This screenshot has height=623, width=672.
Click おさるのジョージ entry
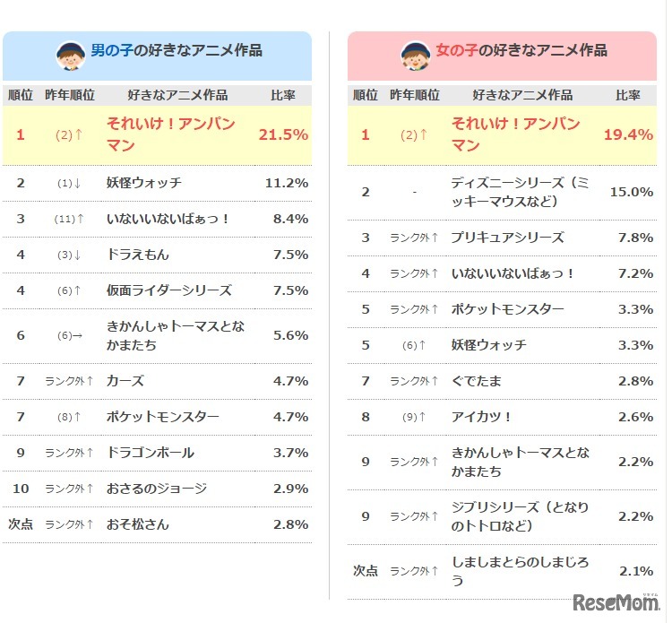[156, 489]
